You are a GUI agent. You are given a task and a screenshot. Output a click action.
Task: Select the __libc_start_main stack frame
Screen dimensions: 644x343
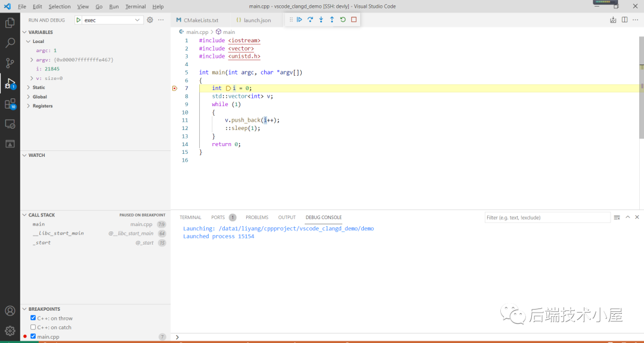pyautogui.click(x=95, y=233)
